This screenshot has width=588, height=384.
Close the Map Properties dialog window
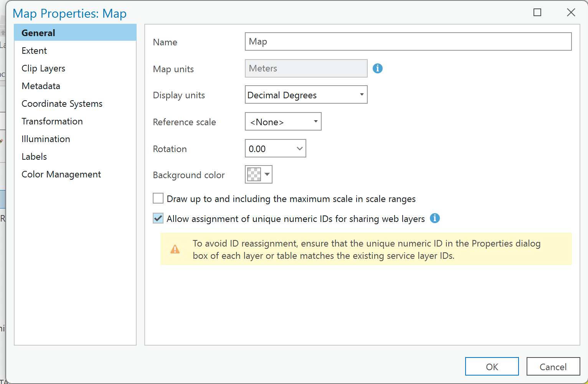pyautogui.click(x=571, y=13)
